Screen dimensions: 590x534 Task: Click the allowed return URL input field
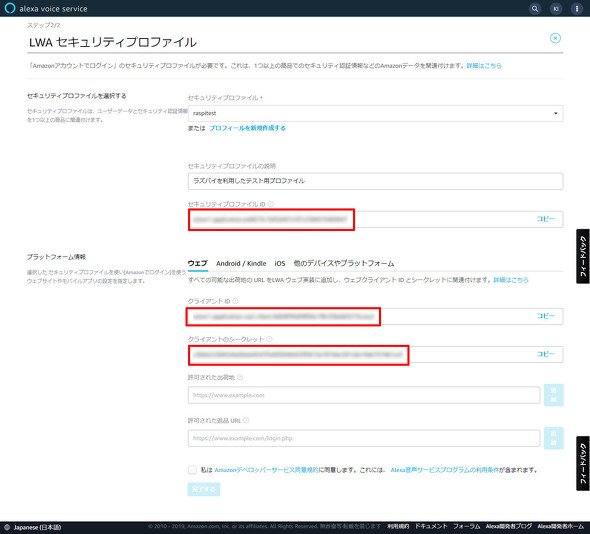[364, 438]
